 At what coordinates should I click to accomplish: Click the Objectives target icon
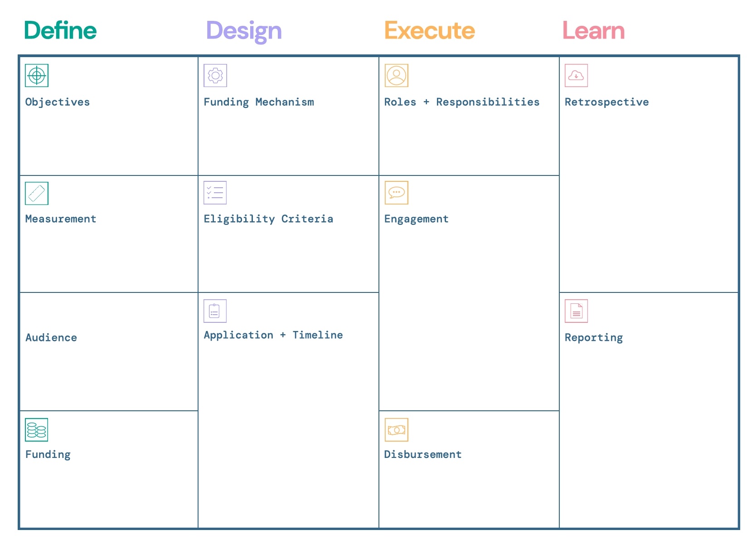pyautogui.click(x=37, y=75)
